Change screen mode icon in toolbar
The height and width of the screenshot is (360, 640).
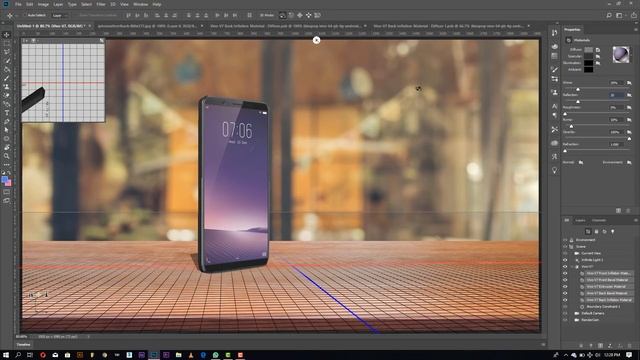click(x=7, y=201)
